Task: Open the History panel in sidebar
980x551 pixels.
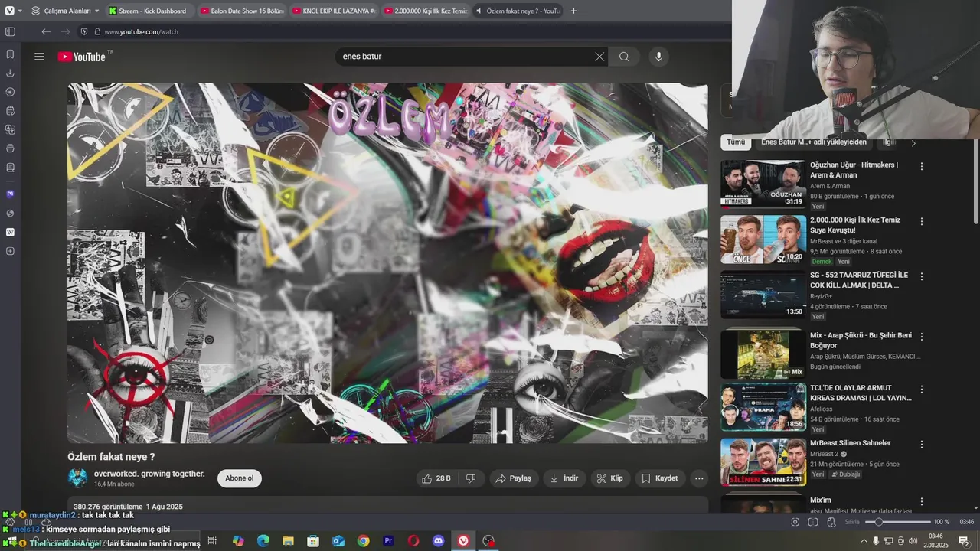Action: click(10, 92)
